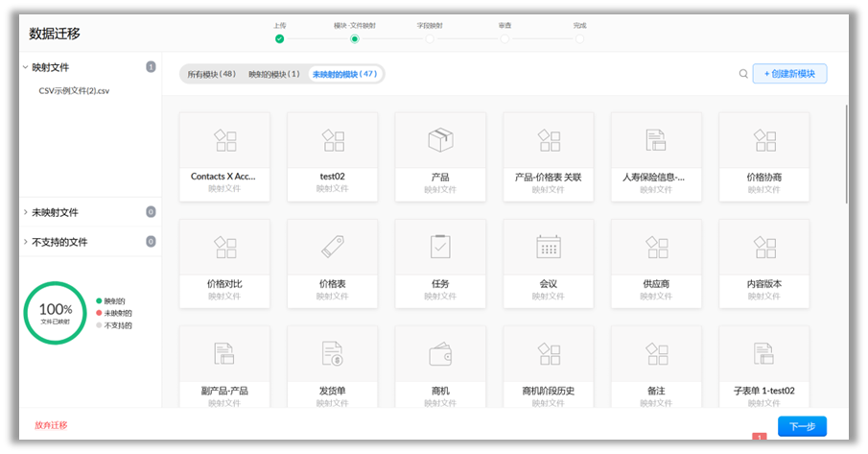Switch to 所有模块 (48) tab
This screenshot has height=454, width=868.
[211, 74]
